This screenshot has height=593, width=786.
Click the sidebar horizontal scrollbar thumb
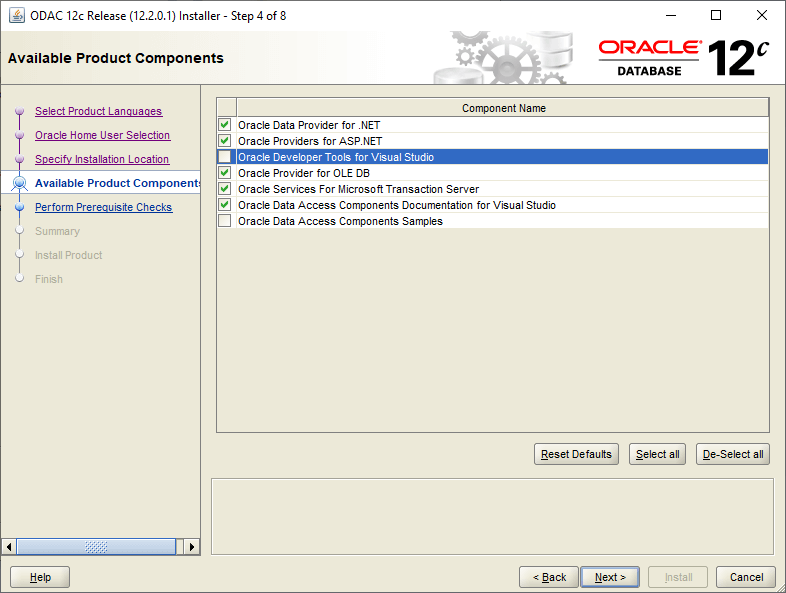coord(96,546)
